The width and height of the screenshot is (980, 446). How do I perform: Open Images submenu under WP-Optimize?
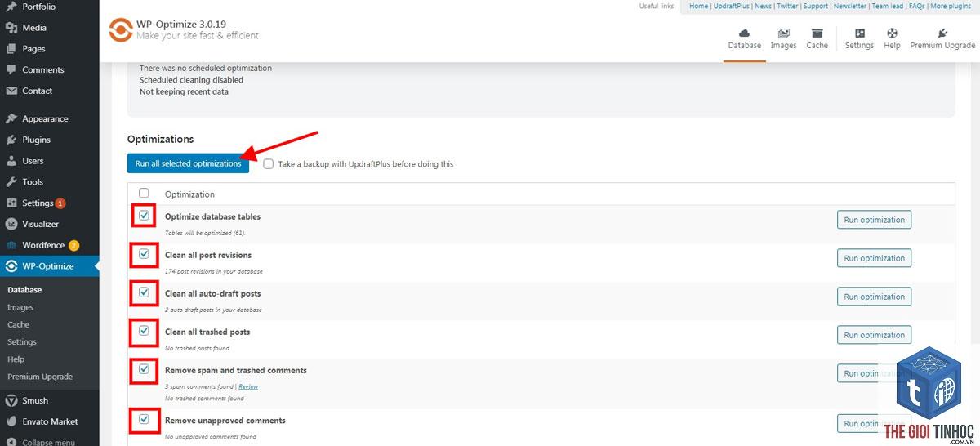click(x=20, y=307)
